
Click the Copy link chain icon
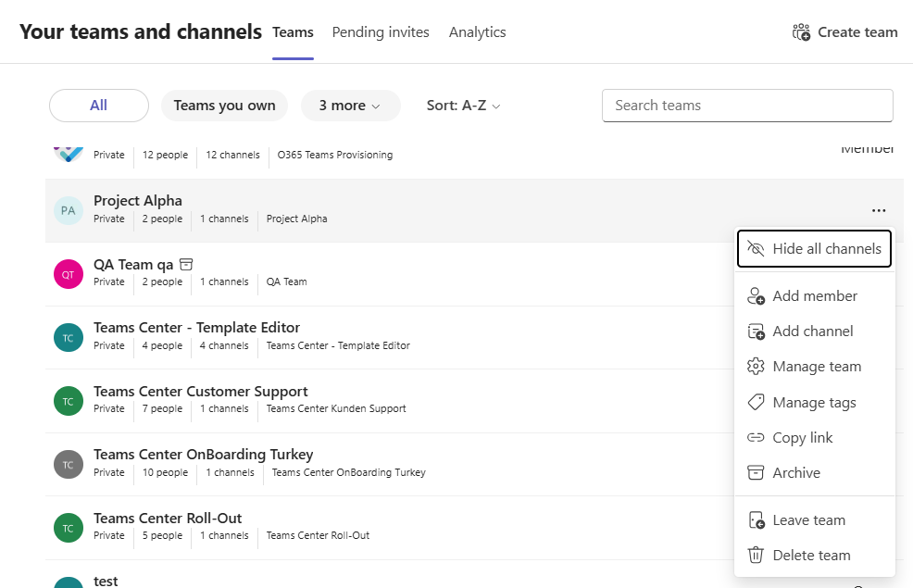pos(756,438)
